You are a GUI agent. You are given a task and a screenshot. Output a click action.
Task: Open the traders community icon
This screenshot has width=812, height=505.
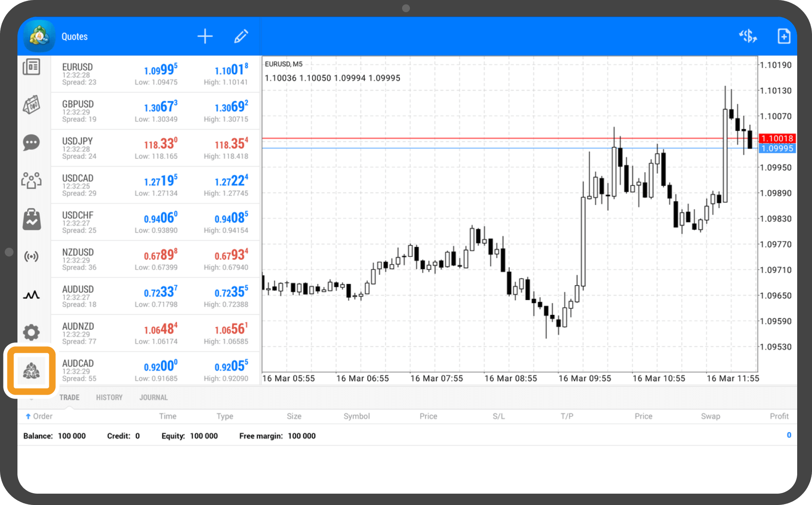tap(31, 180)
